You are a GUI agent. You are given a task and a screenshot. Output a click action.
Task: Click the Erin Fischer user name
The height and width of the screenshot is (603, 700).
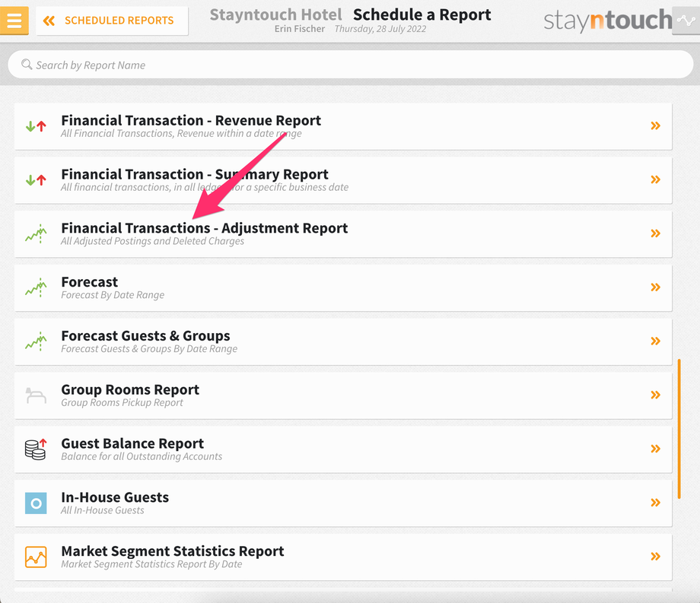coord(300,29)
